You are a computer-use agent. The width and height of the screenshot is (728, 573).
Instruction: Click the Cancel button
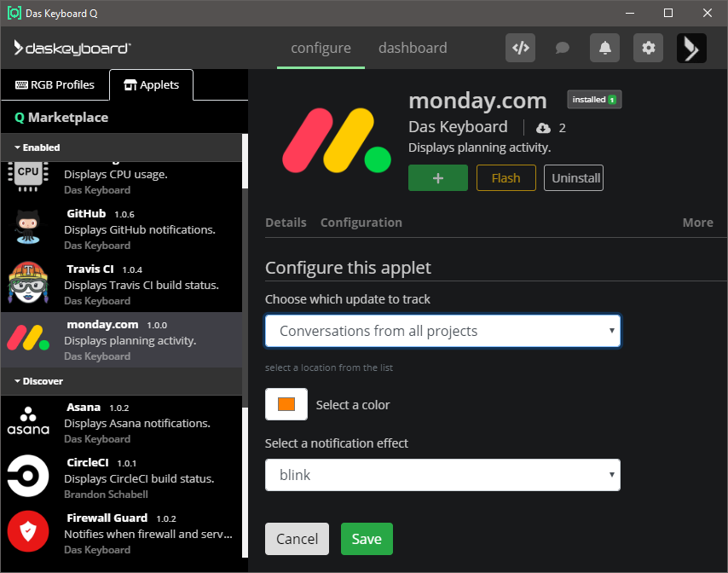click(x=298, y=539)
